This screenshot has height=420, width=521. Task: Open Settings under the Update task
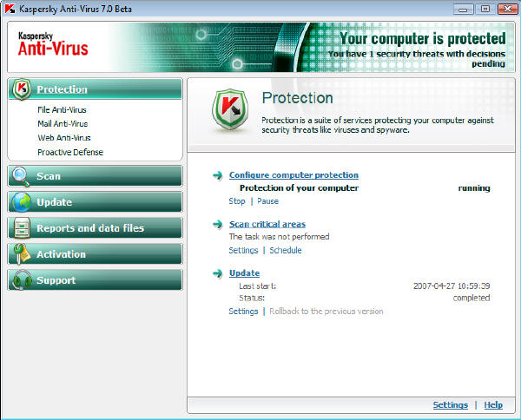tap(243, 312)
